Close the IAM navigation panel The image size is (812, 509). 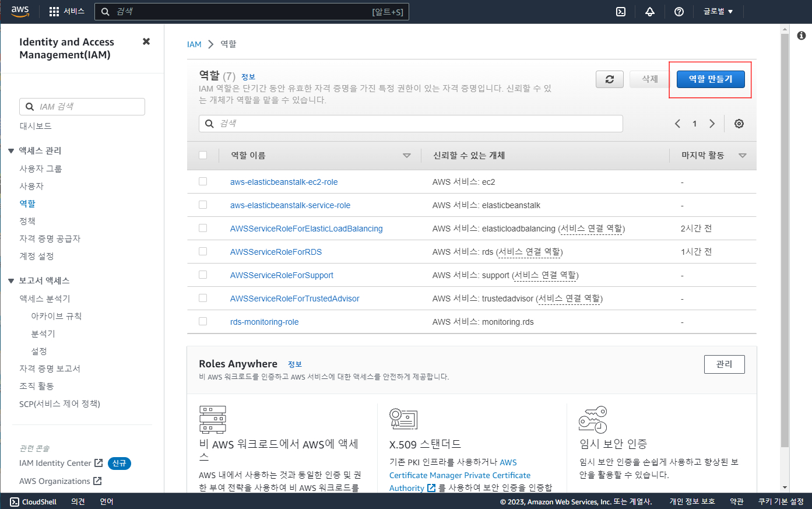pos(146,41)
